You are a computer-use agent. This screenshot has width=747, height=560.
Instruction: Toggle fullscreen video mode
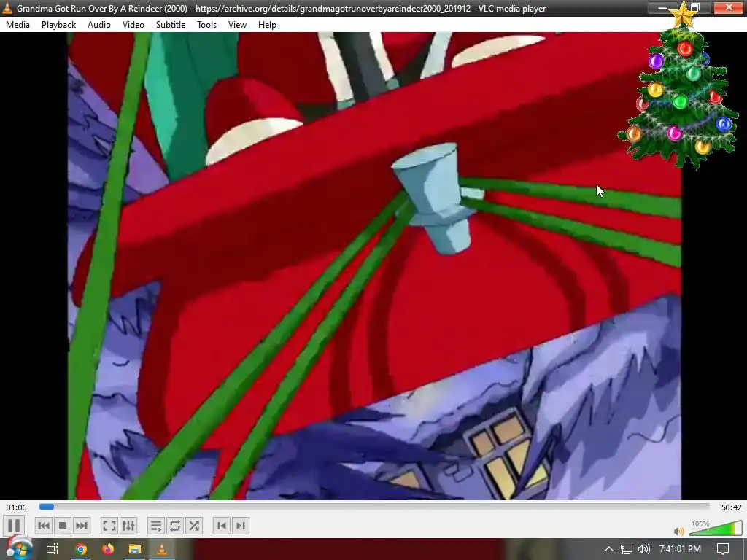tap(109, 526)
